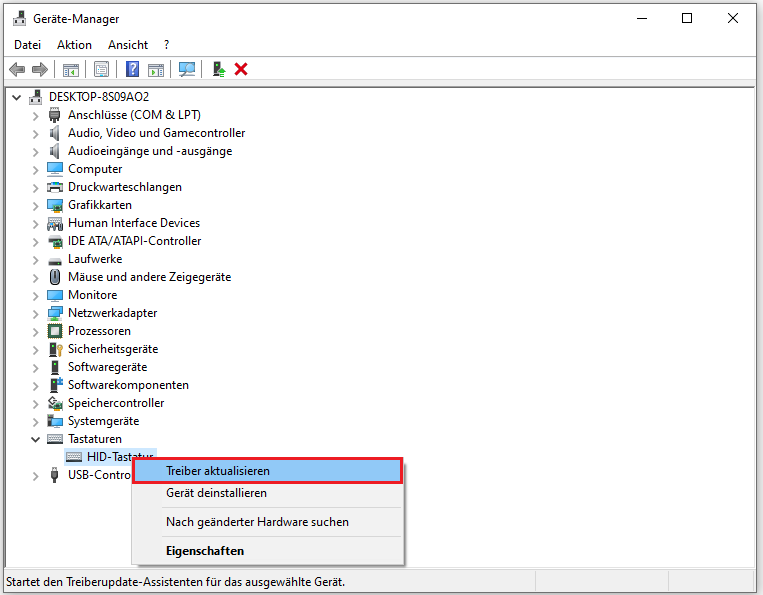Expand the USB-Controller node
The width and height of the screenshot is (763, 595).
pos(35,476)
